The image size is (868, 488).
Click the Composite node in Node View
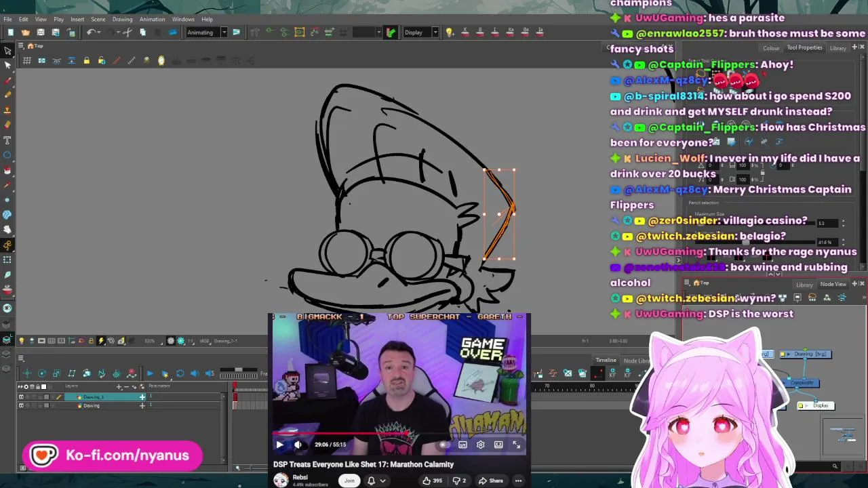coord(802,383)
